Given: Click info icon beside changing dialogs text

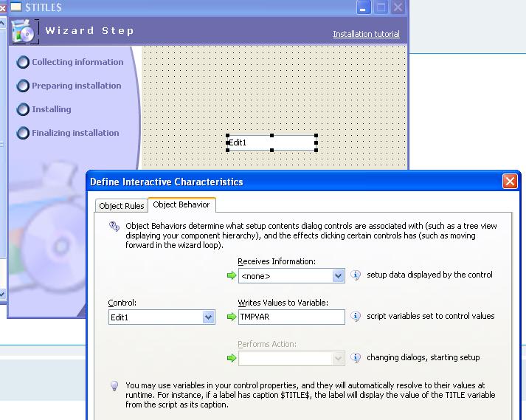Looking at the screenshot, I should click(x=356, y=357).
